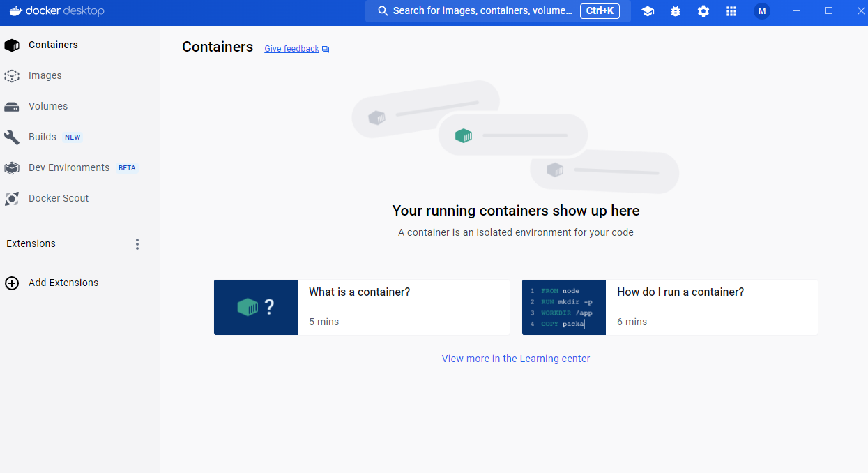Click the Dockerfile code snippet thumbnail
The image size is (868, 473).
pyautogui.click(x=564, y=308)
